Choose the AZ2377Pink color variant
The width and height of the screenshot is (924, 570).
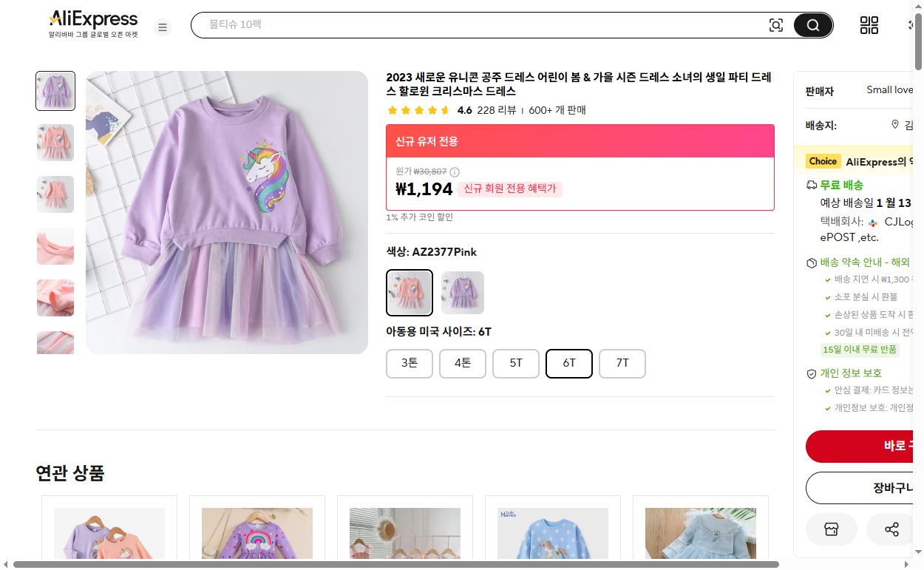(x=409, y=292)
